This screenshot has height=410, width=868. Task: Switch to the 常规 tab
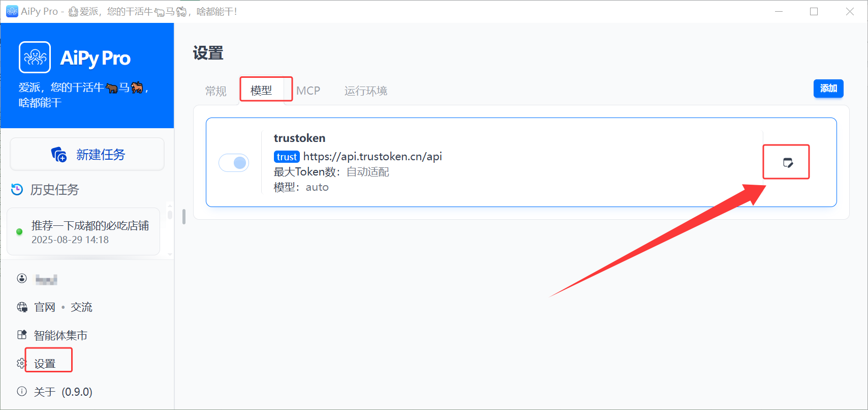point(215,91)
